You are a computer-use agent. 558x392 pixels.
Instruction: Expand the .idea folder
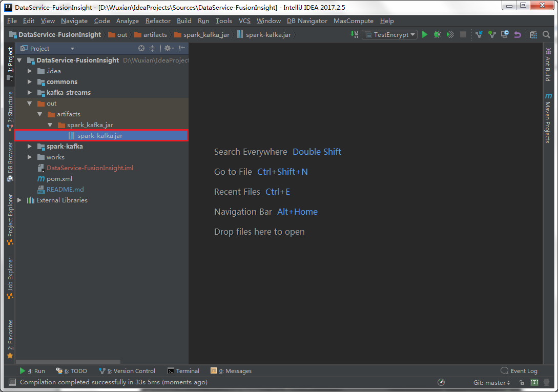30,71
